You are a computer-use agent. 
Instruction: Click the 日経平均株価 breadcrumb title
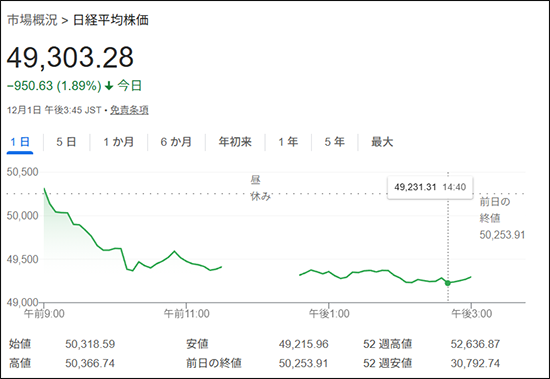coord(110,20)
